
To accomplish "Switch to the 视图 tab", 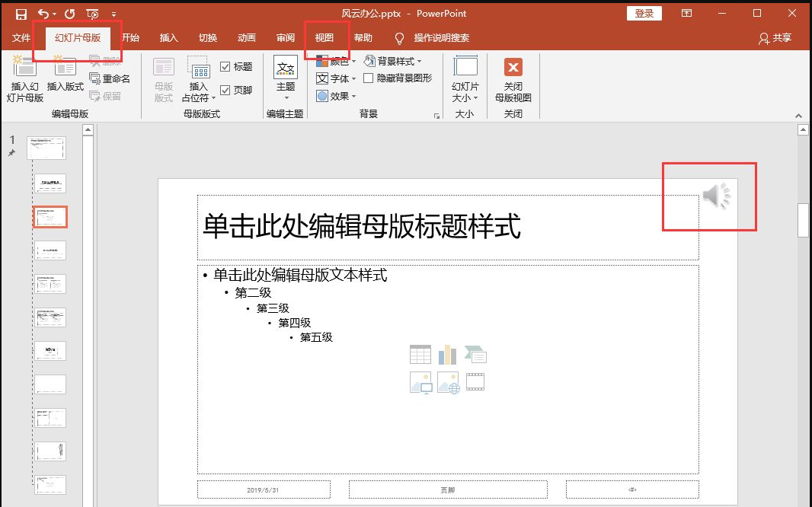I will click(x=324, y=38).
